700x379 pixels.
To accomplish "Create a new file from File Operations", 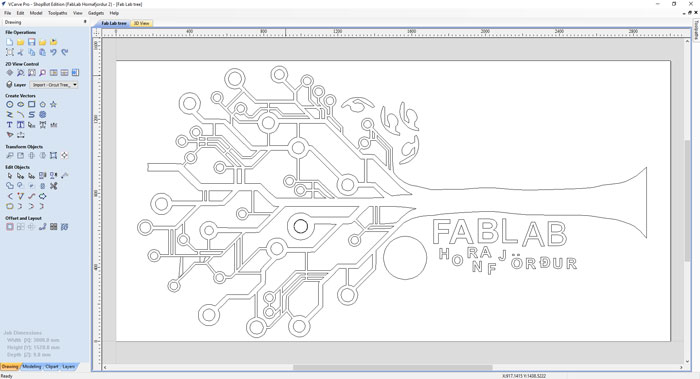I will (10, 42).
